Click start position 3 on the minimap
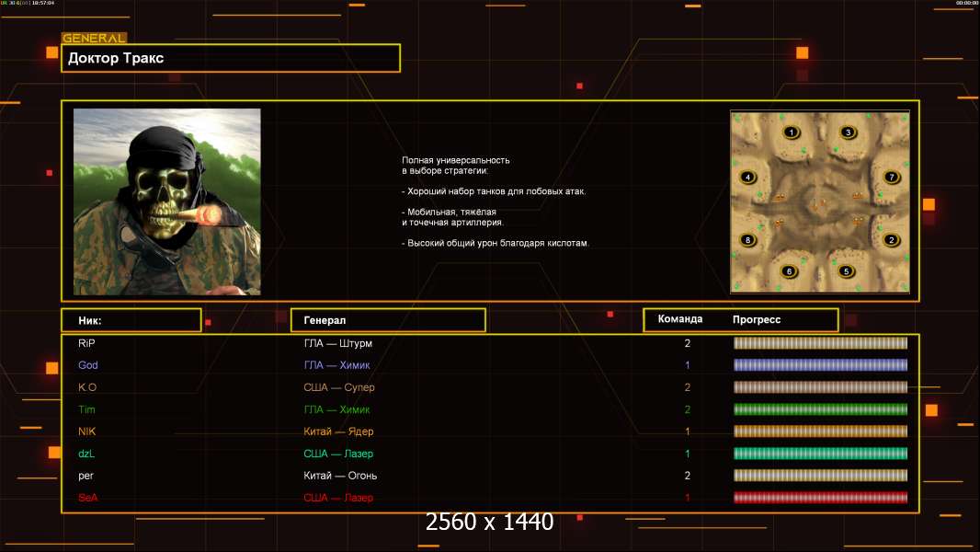 tap(848, 132)
